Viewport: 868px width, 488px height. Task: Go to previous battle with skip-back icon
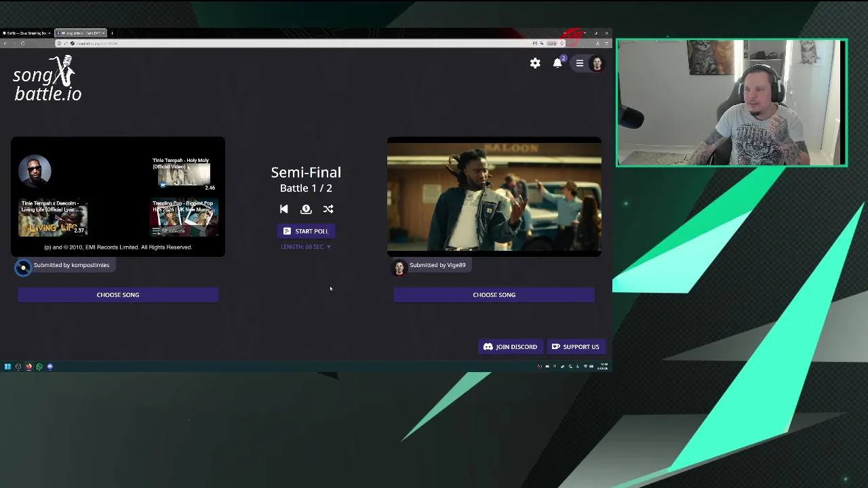(x=284, y=209)
